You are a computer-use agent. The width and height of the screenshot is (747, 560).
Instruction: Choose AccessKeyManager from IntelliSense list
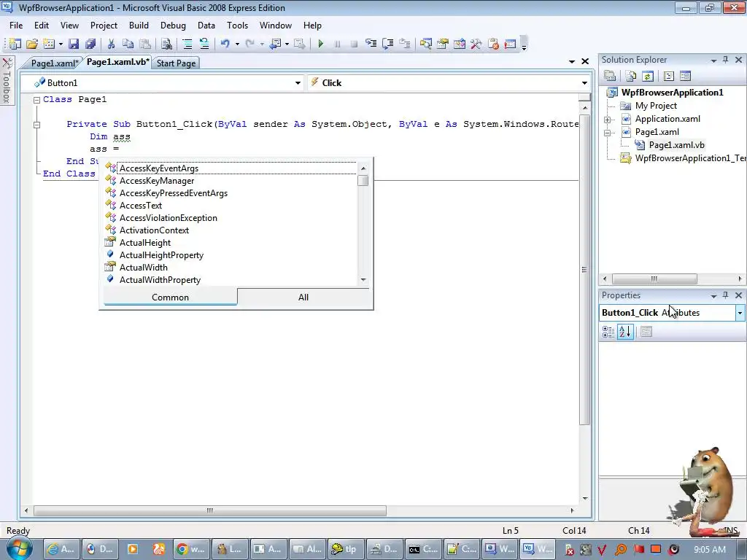point(230,181)
